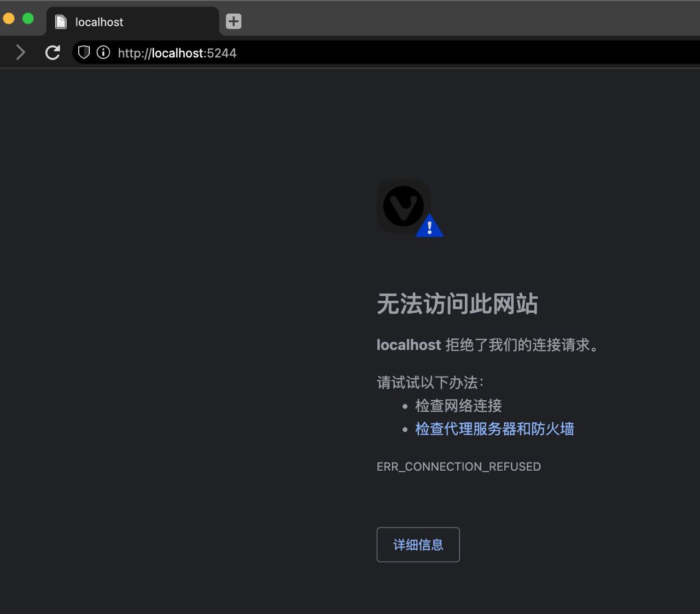Image resolution: width=700 pixels, height=614 pixels.
Task: Open the shield tracker blocker icon
Action: [84, 52]
